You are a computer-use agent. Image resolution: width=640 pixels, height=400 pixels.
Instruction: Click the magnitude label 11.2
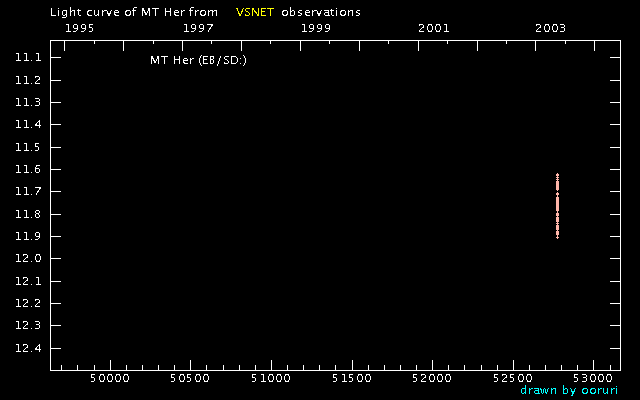pos(29,80)
